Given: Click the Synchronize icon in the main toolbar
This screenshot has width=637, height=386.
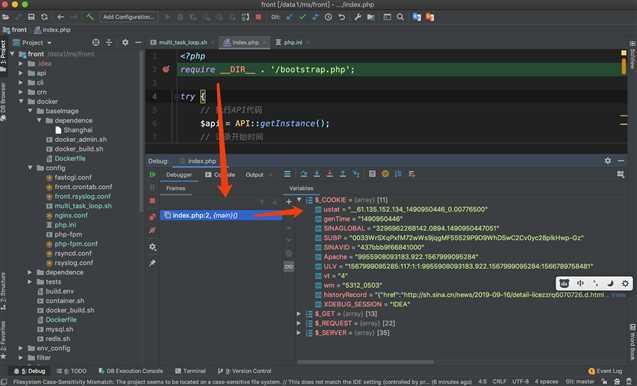Looking at the screenshot, I should [x=44, y=17].
